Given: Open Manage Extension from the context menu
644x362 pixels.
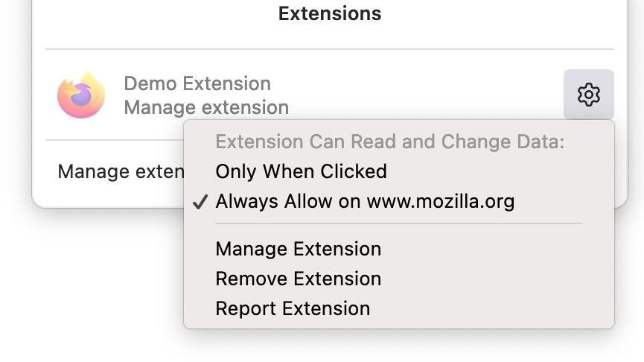Looking at the screenshot, I should click(298, 249).
